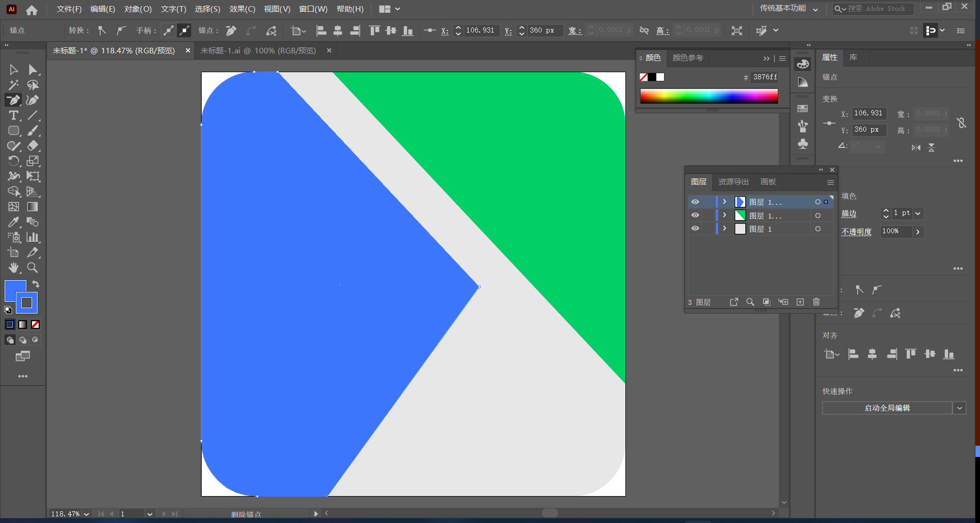Viewport: 980px width, 523px height.
Task: Click the hex color field 3876ff
Action: pyautogui.click(x=765, y=77)
